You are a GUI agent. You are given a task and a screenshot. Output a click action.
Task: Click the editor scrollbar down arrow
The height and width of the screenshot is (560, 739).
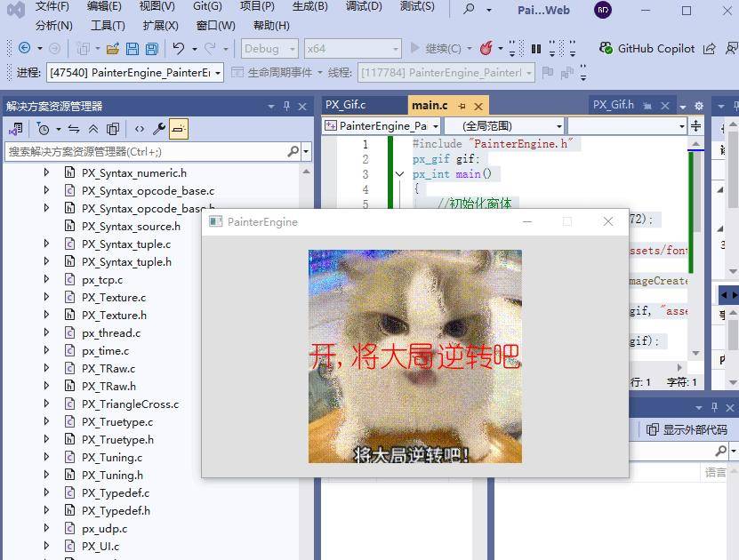(696, 353)
